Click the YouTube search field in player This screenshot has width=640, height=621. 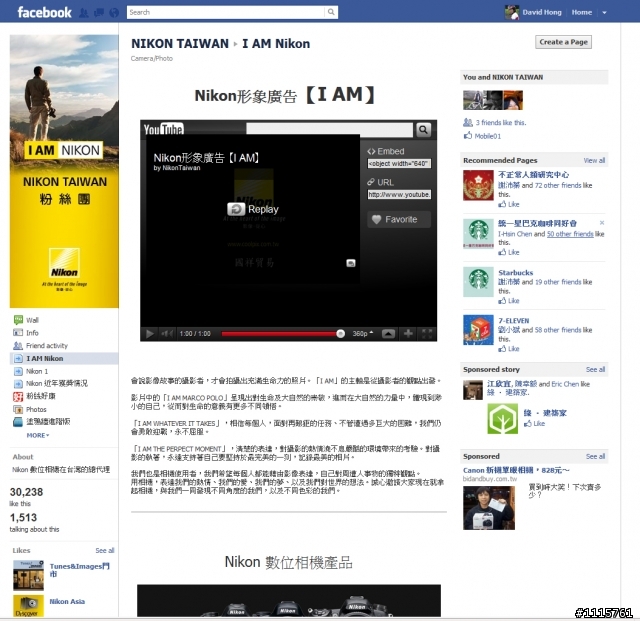tap(329, 129)
